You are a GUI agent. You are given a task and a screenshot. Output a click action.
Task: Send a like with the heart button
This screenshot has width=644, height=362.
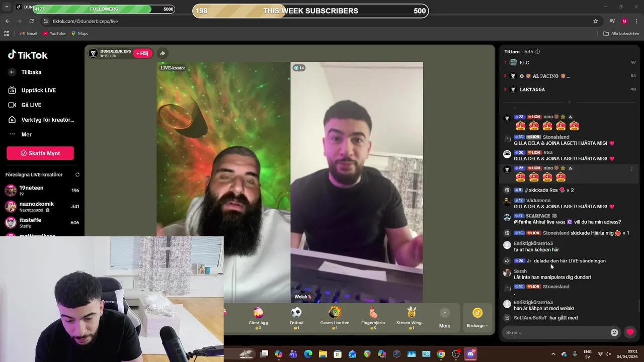tap(630, 332)
